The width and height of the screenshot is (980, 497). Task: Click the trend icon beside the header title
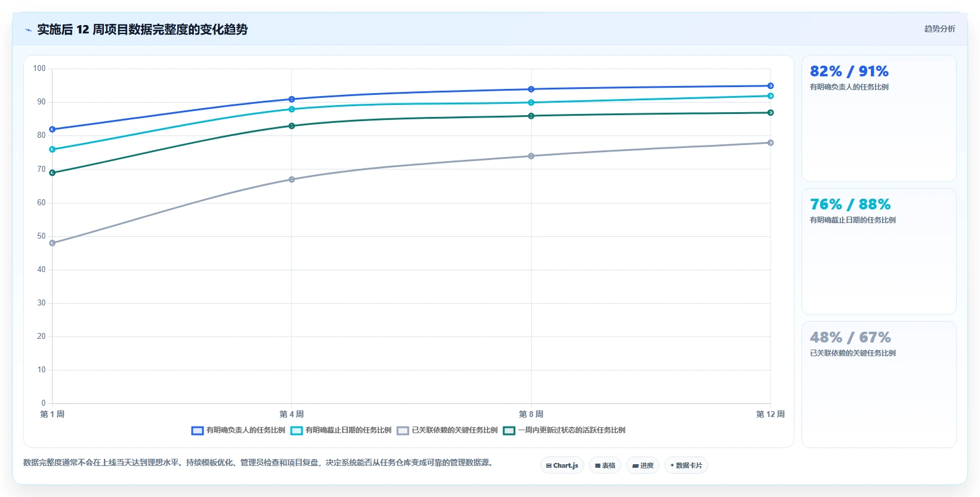[x=28, y=30]
